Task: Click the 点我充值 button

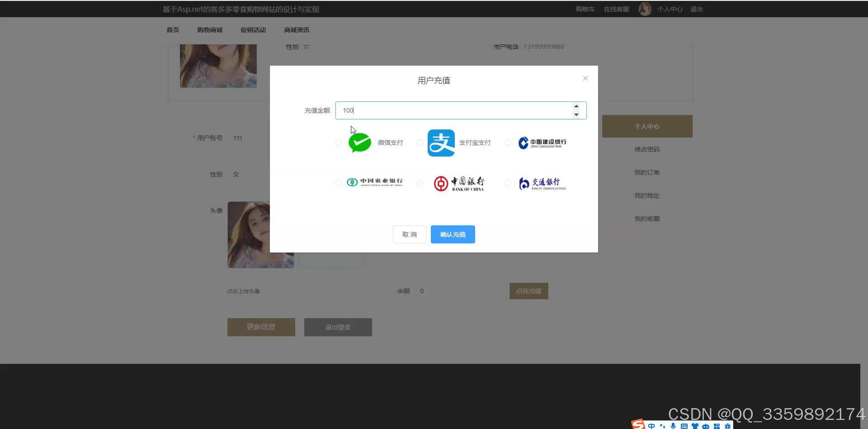Action: coord(528,291)
